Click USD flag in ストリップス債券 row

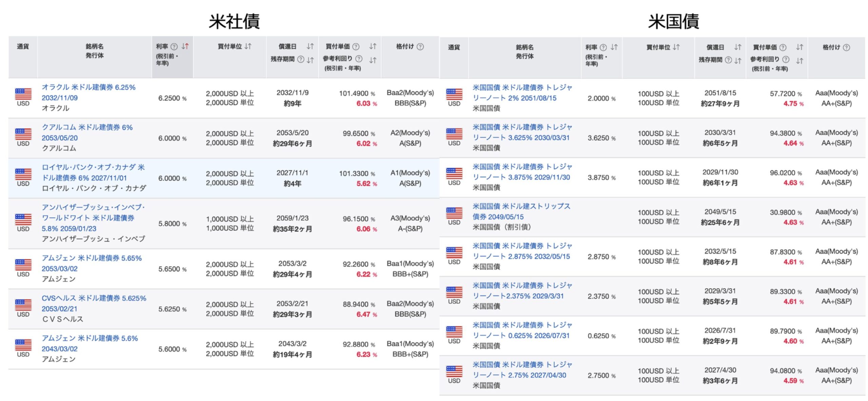point(454,213)
